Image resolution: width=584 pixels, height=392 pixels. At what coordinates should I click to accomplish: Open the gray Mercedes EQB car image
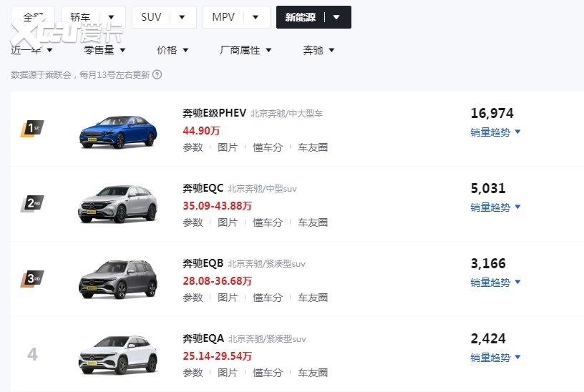point(117,279)
